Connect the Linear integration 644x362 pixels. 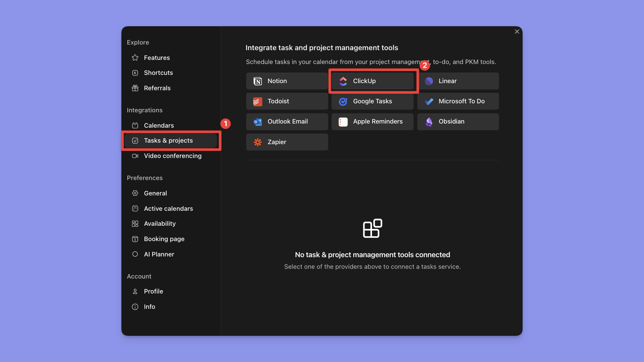[x=458, y=81]
